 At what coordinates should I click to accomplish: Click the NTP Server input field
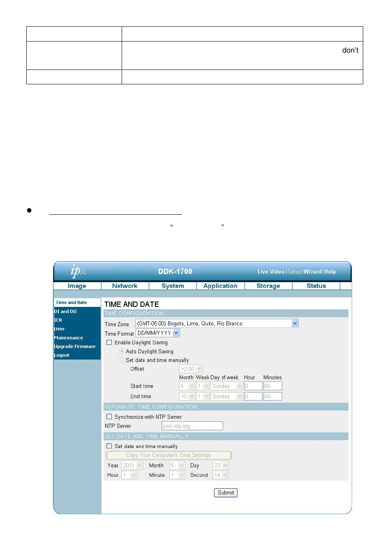click(192, 426)
